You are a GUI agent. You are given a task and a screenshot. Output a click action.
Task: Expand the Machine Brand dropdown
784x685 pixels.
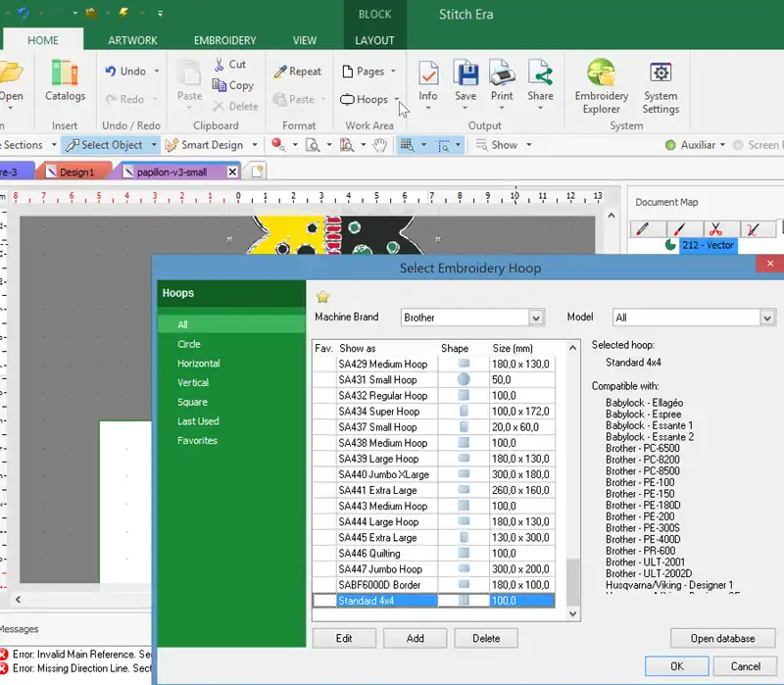tap(536, 318)
